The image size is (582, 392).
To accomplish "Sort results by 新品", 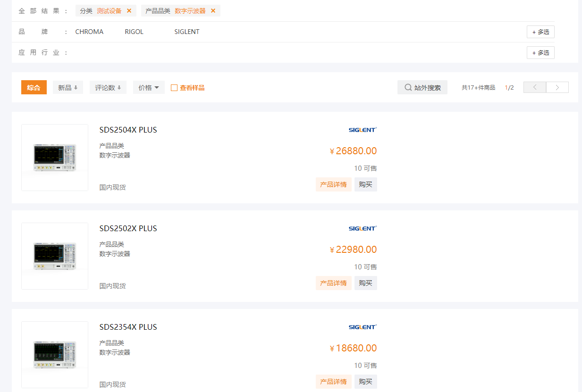I will pos(68,88).
